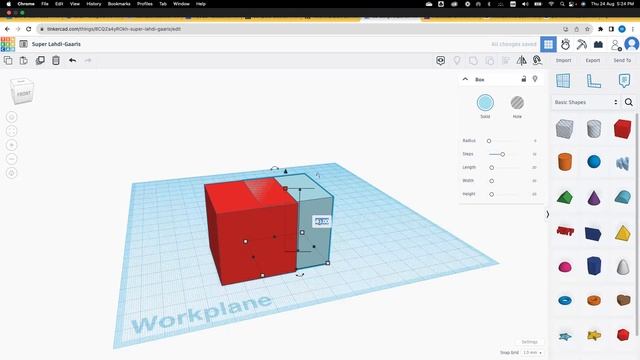Screen dimensions: 640x360
Task: Click the Mirror tool icon
Action: click(x=522, y=61)
